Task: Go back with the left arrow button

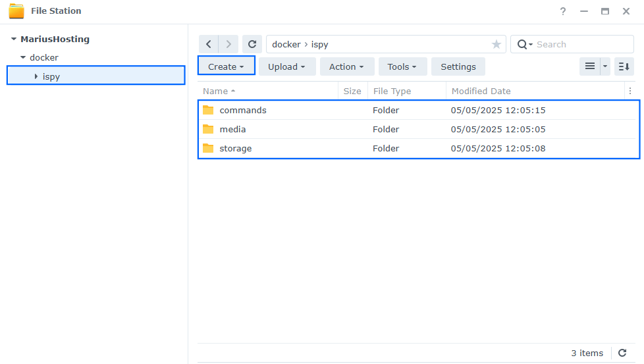Action: (209, 44)
